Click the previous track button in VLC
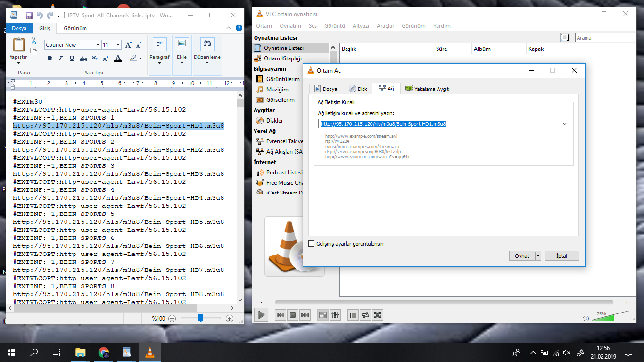644x362 pixels. point(280,315)
